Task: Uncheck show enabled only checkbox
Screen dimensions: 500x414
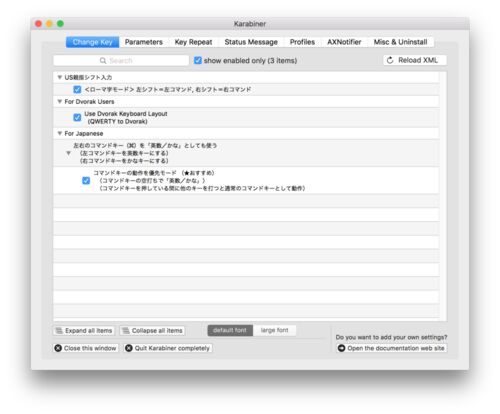Action: pyautogui.click(x=198, y=60)
